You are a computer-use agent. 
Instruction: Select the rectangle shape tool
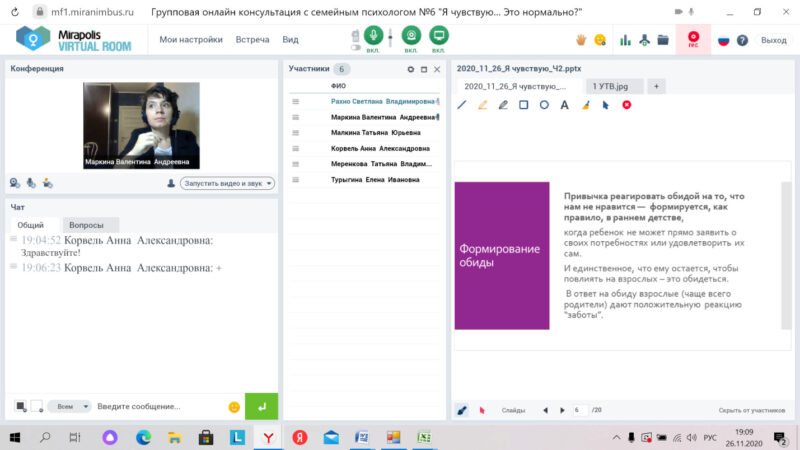pyautogui.click(x=523, y=105)
